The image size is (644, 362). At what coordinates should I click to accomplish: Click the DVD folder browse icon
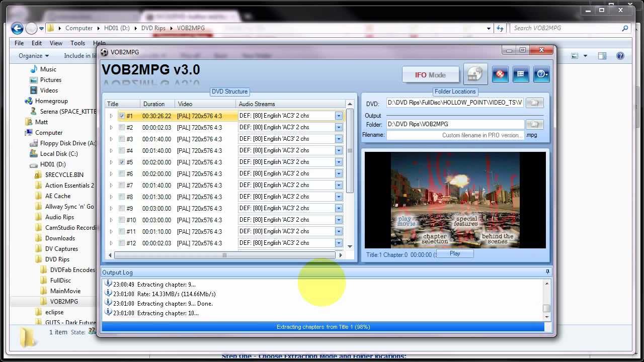(x=535, y=103)
